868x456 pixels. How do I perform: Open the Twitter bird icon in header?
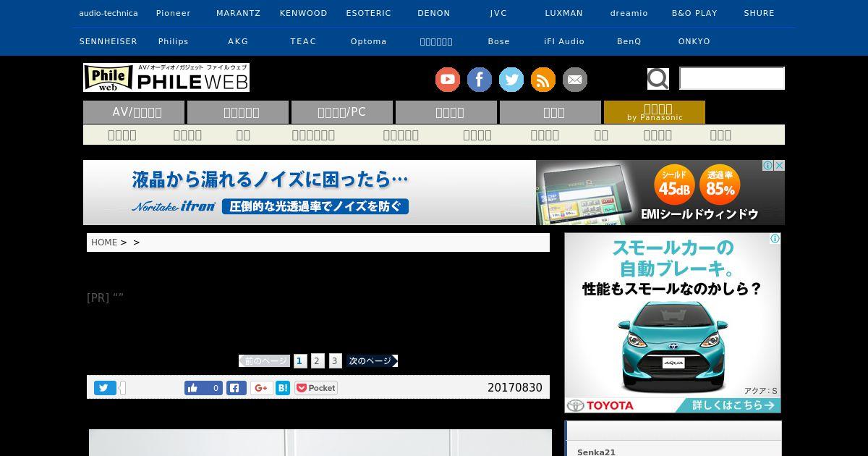[511, 80]
